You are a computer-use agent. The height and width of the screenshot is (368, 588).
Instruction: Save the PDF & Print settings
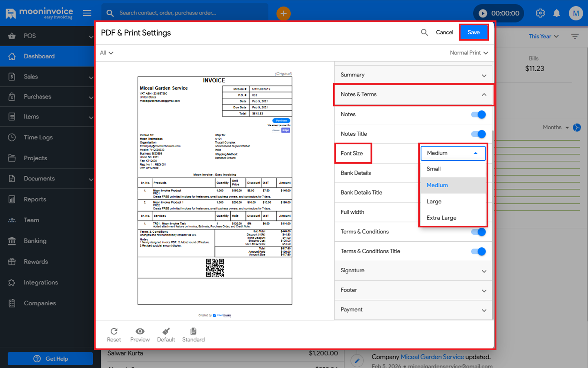pyautogui.click(x=473, y=32)
